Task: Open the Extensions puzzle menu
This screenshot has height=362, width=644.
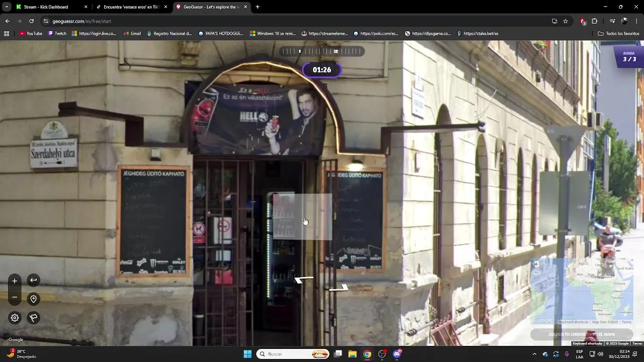Action: click(x=594, y=21)
